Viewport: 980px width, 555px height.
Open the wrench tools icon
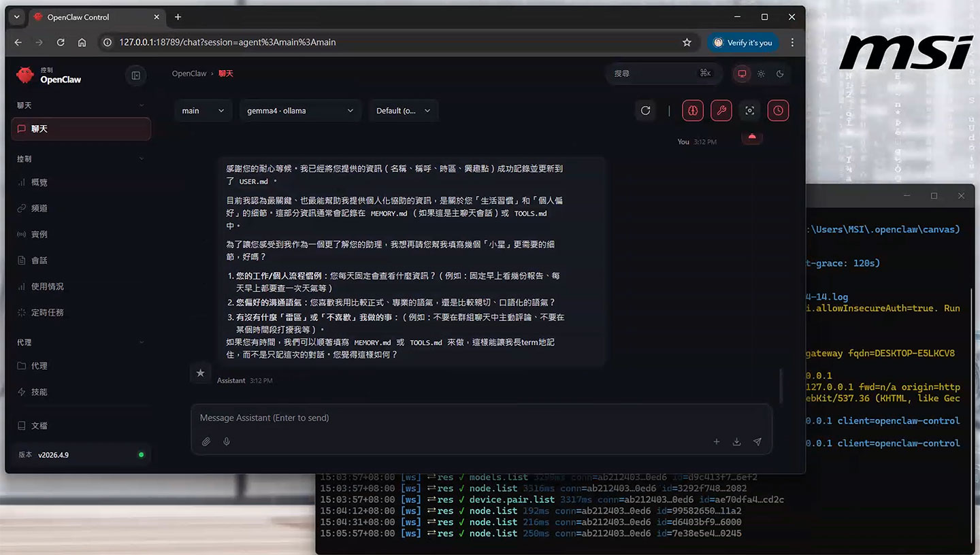tap(721, 110)
